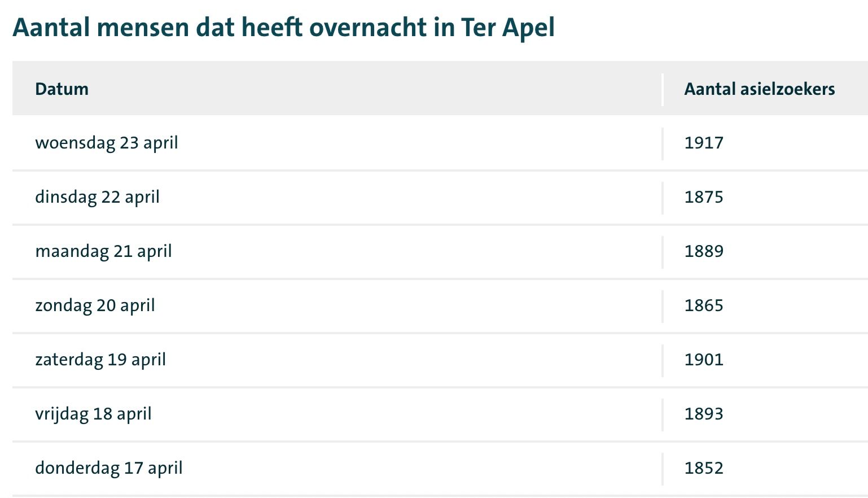
Task: Select the 'Datum' column header
Action: [62, 89]
